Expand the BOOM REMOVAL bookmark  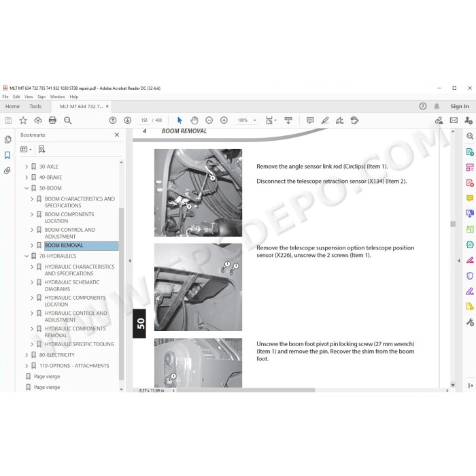32,245
